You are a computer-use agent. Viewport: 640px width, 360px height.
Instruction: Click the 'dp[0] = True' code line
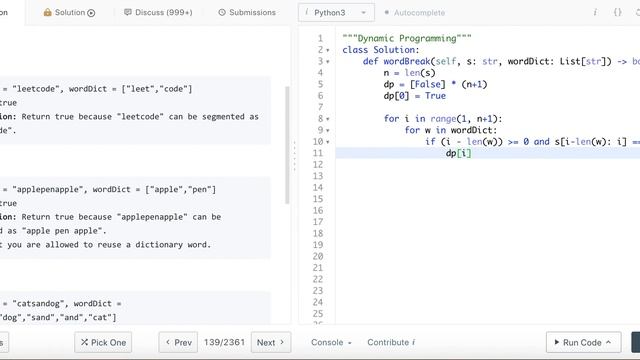click(x=414, y=96)
